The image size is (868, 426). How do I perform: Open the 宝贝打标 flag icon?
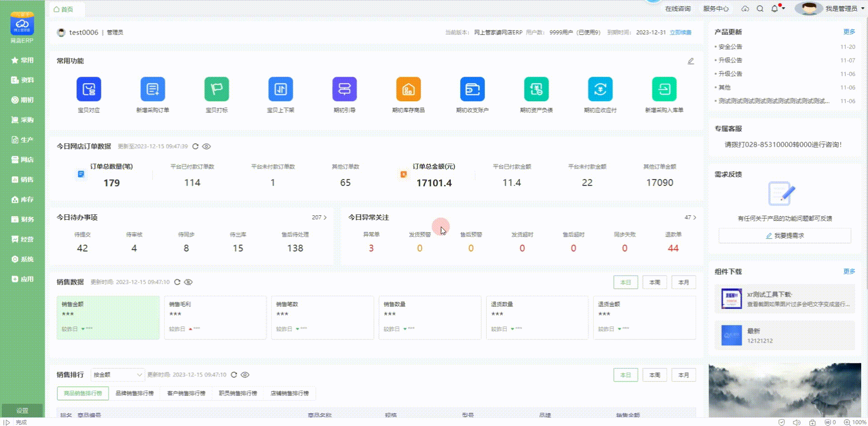216,89
